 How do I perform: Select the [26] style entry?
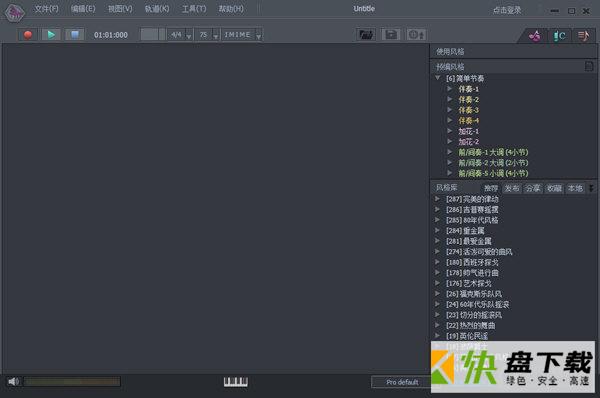point(474,294)
